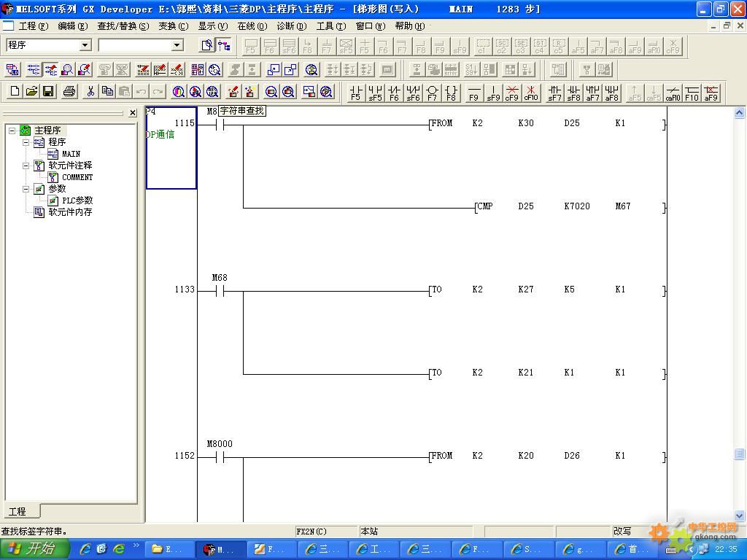Viewport: 747px width, 560px height.
Task: Insert a normally open contact (F5)
Action: (355, 93)
